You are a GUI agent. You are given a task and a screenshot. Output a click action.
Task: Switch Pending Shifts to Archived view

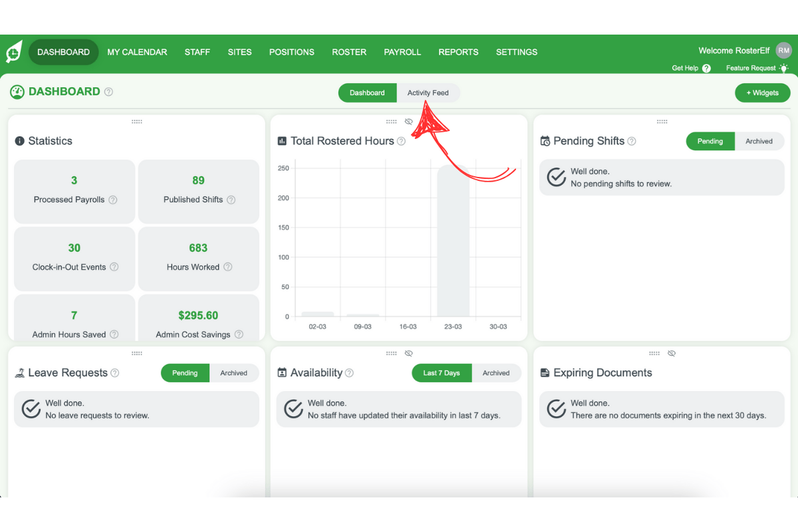coord(759,141)
